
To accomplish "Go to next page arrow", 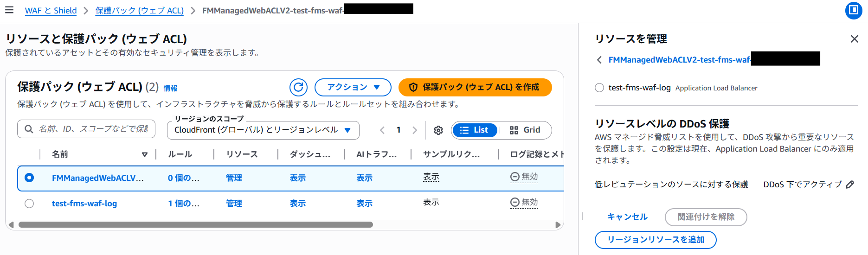I will (415, 130).
